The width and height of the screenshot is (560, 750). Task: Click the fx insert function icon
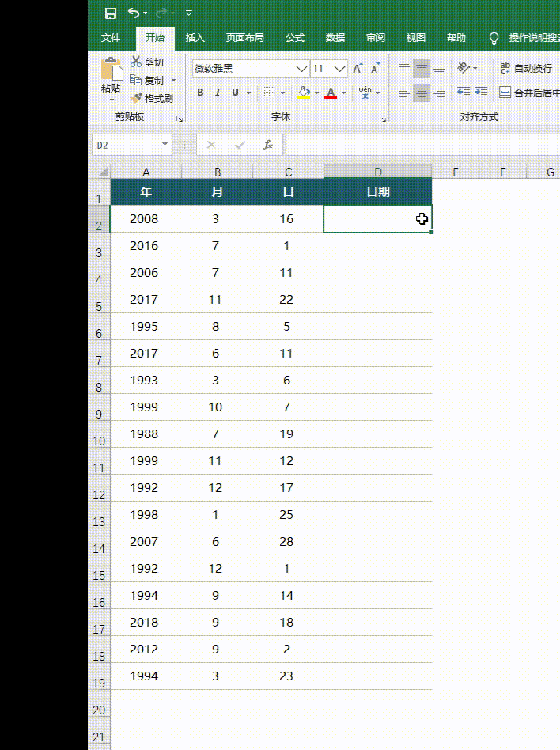[x=268, y=145]
